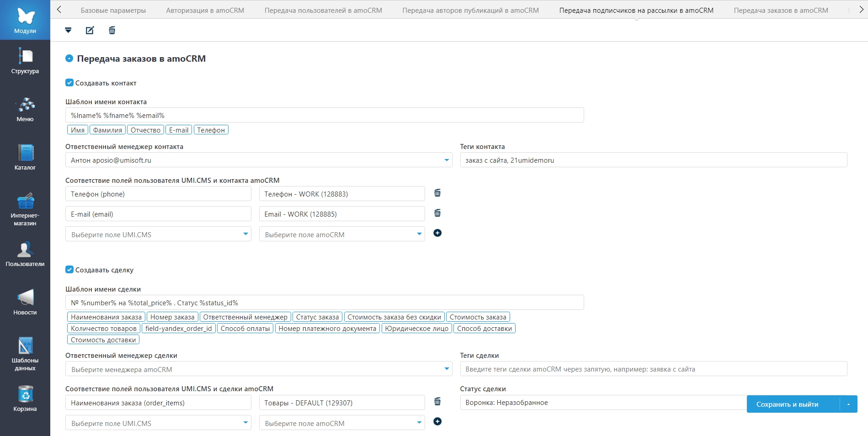Image resolution: width=868 pixels, height=436 pixels.
Task: Open the Шаблоны данных module
Action: [x=25, y=354]
